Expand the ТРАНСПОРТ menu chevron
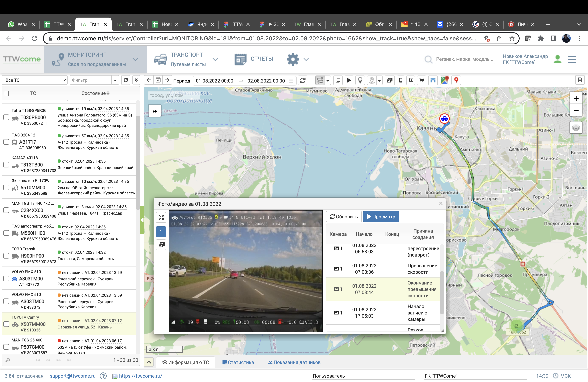Viewport: 588px width, 382px height. [215, 60]
